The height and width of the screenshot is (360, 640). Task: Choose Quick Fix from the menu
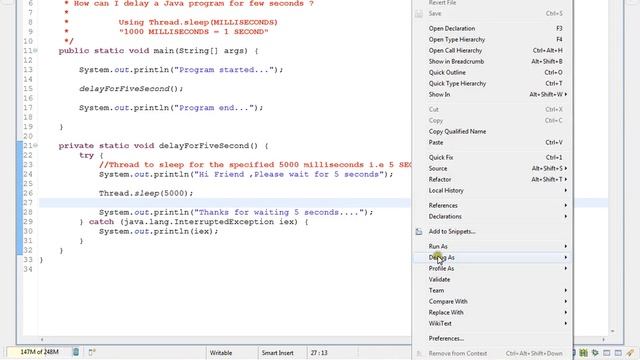493,157
